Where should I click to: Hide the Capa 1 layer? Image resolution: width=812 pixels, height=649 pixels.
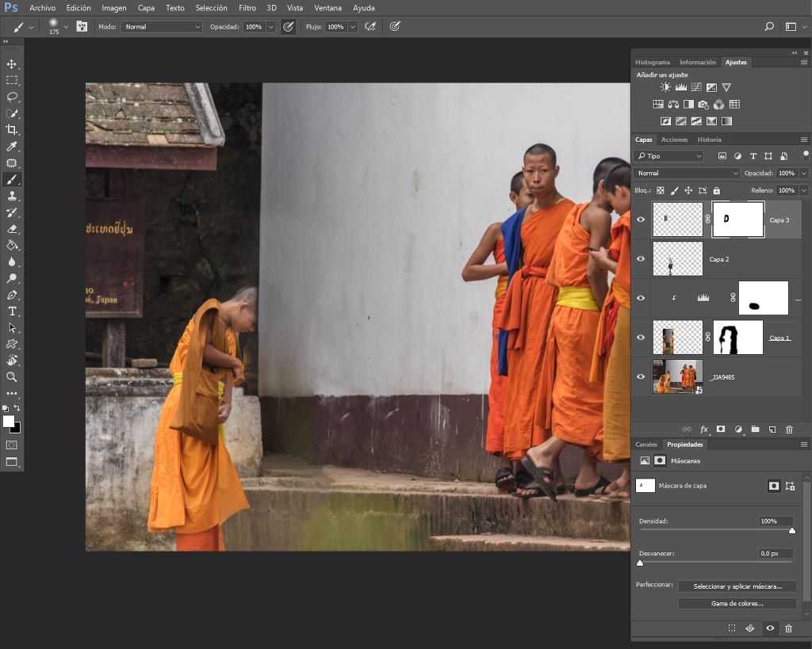coord(641,338)
